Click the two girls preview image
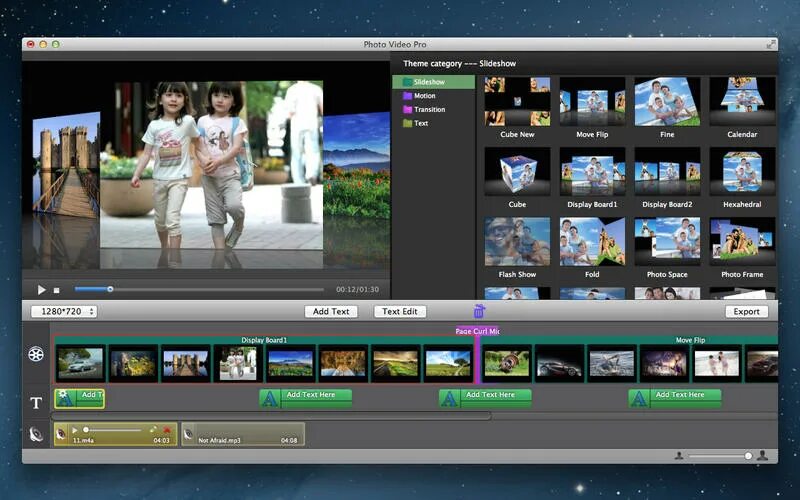The image size is (800, 500). click(x=211, y=165)
